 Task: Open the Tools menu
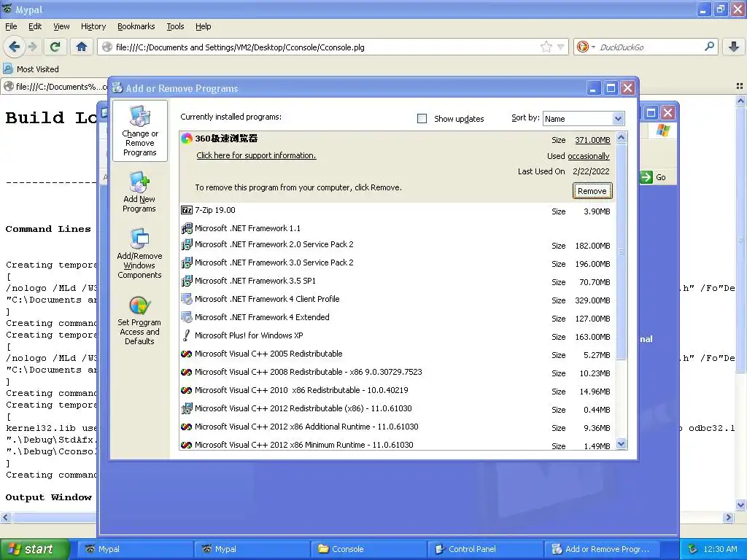(175, 26)
